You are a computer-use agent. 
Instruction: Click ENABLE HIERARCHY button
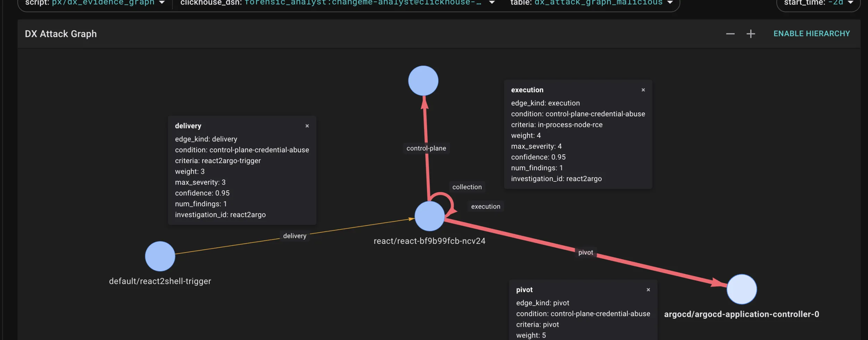(811, 34)
